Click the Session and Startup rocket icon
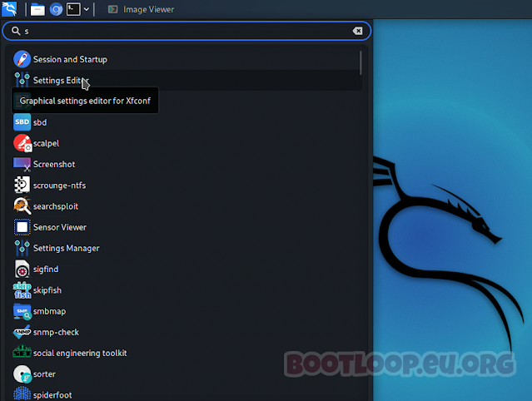532x401 pixels. (x=22, y=59)
